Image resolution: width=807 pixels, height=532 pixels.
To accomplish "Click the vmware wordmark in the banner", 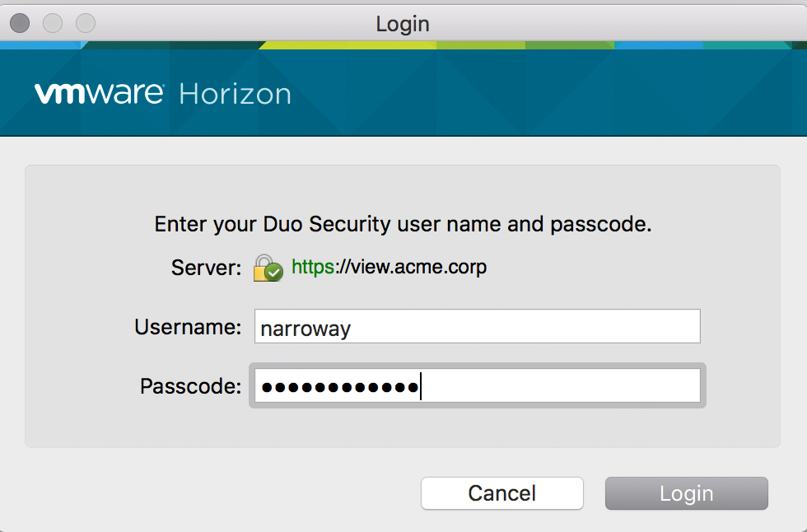I will (x=99, y=92).
